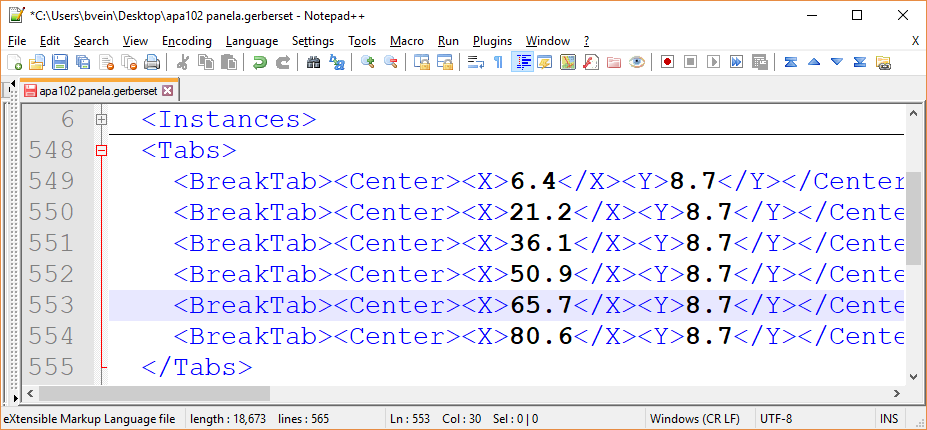This screenshot has height=430, width=927.
Task: Zoom out with magnifier minus icon
Action: 391,62
